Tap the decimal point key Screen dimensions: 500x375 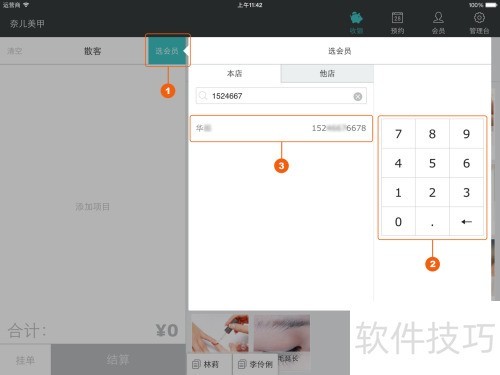point(432,222)
